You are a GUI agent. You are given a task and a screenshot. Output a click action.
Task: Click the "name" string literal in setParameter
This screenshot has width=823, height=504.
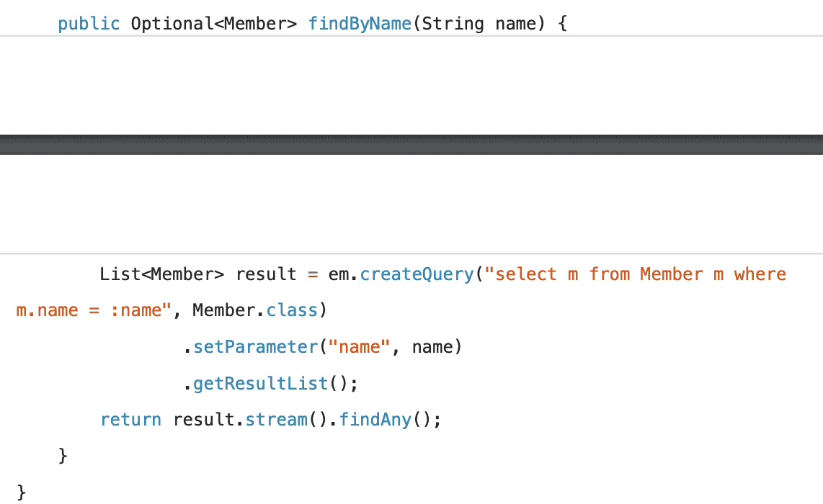(360, 347)
